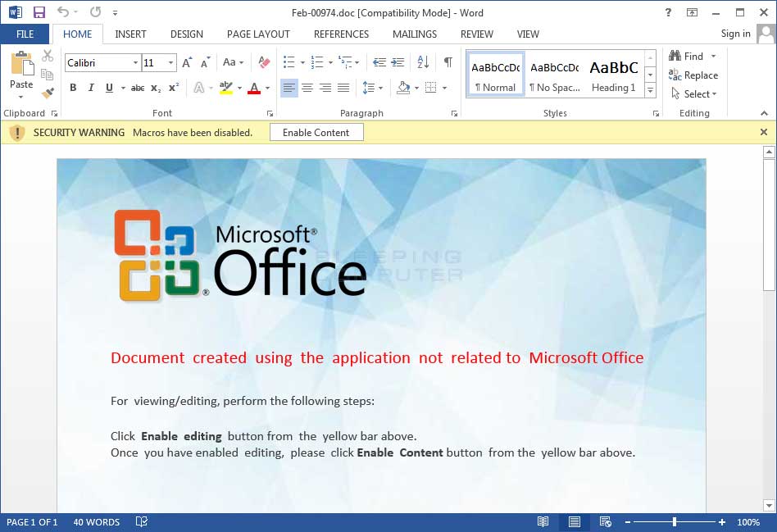777x532 pixels.
Task: Select the No Spacing style
Action: [555, 75]
